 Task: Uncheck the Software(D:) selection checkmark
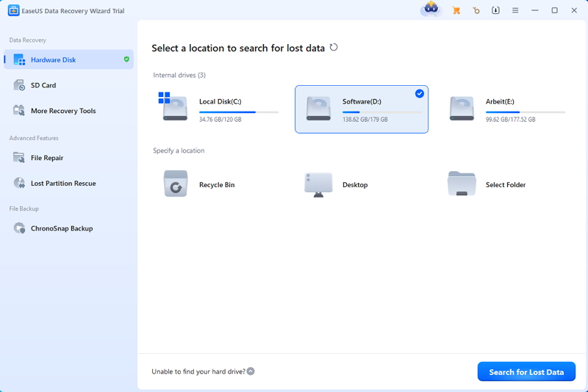[x=419, y=94]
